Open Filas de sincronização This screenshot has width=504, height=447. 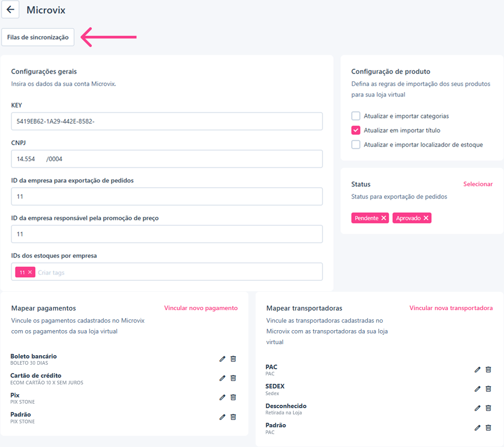click(x=38, y=37)
